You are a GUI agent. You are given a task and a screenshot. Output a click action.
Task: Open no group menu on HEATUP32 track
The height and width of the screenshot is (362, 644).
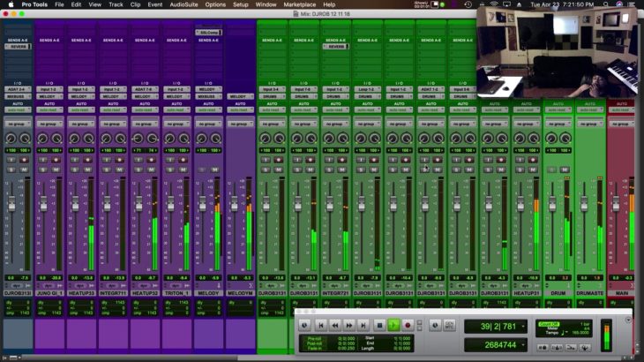pyautogui.click(x=145, y=124)
